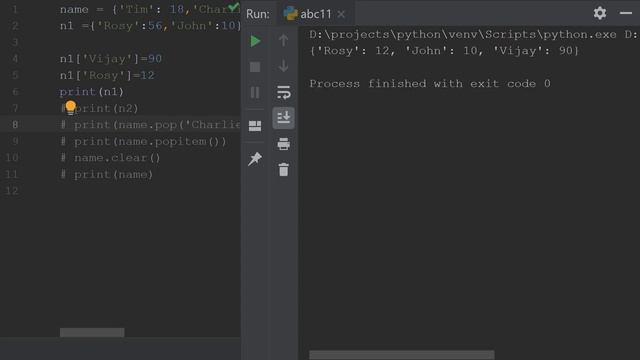
Task: Click the line n1['Rosy']=12
Action: click(107, 76)
